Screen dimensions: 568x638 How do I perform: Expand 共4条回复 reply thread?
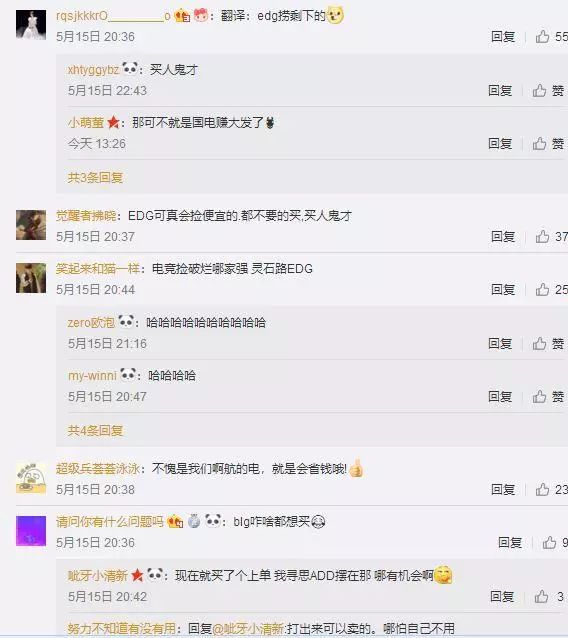click(95, 430)
